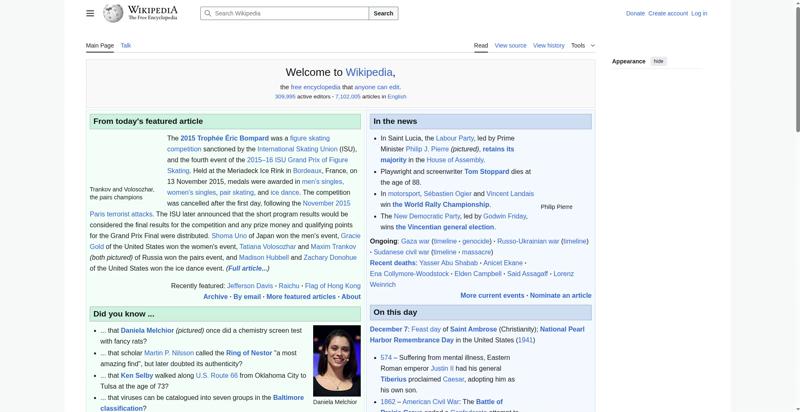Expand the Tools dropdown menu

point(582,45)
